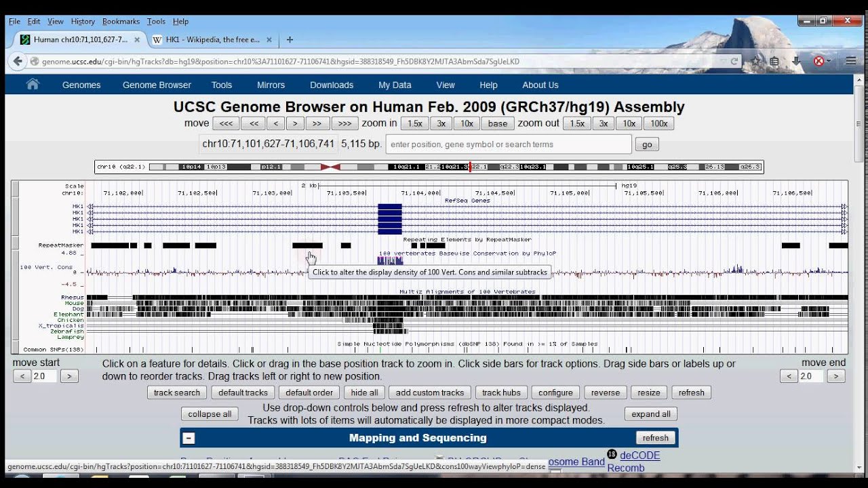Image resolution: width=868 pixels, height=488 pixels.
Task: Open arrow next to red extension icon
Action: 829,62
